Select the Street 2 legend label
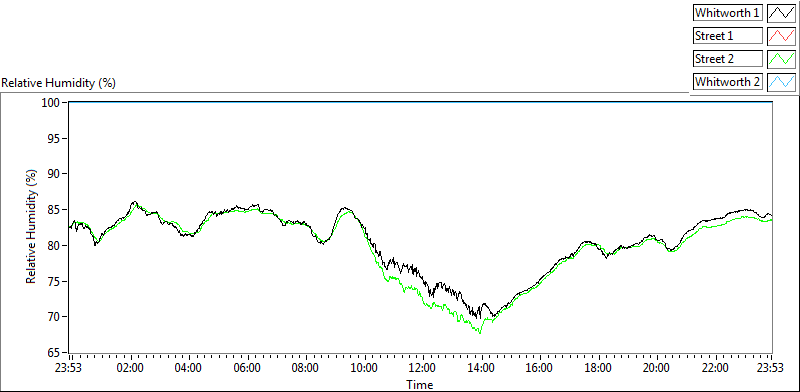This screenshot has height=392, width=800. pyautogui.click(x=728, y=59)
